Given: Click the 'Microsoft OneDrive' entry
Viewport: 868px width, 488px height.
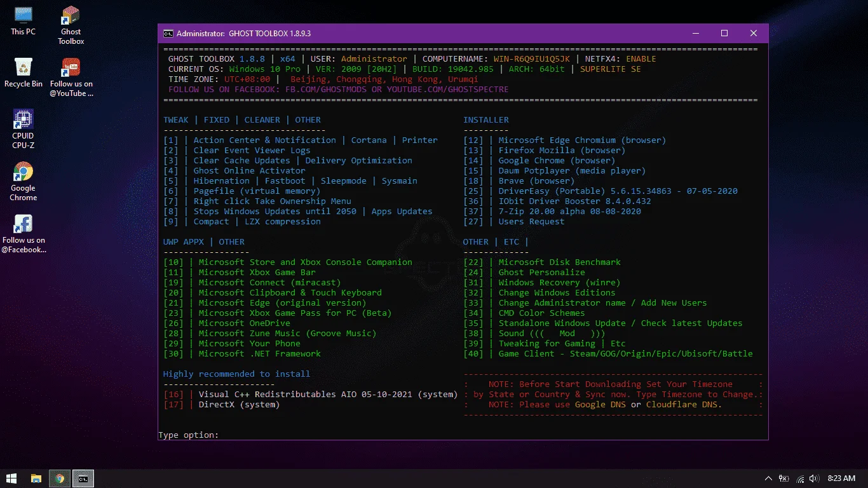Looking at the screenshot, I should [x=245, y=323].
